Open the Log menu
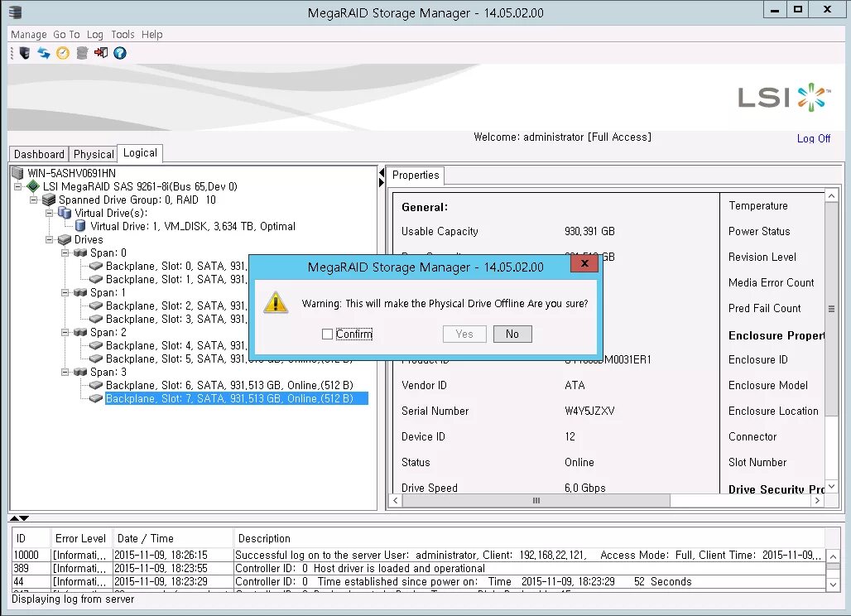 click(x=95, y=34)
